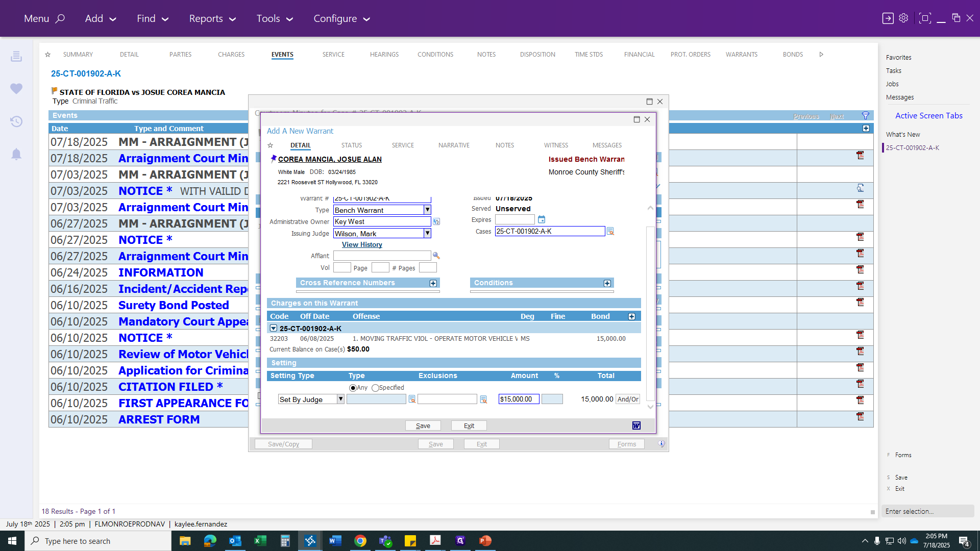
Task: Open the Issuing Judge dropdown
Action: (x=427, y=233)
